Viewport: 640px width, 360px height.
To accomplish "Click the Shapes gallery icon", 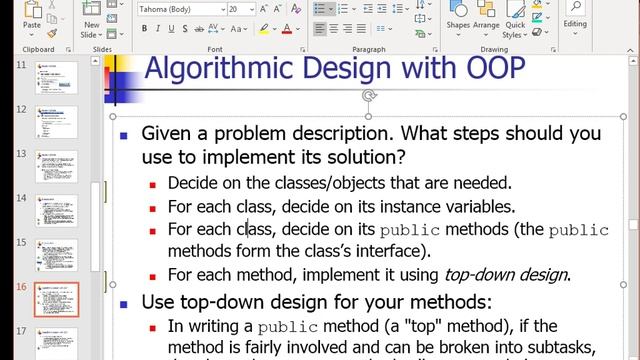I will [458, 9].
